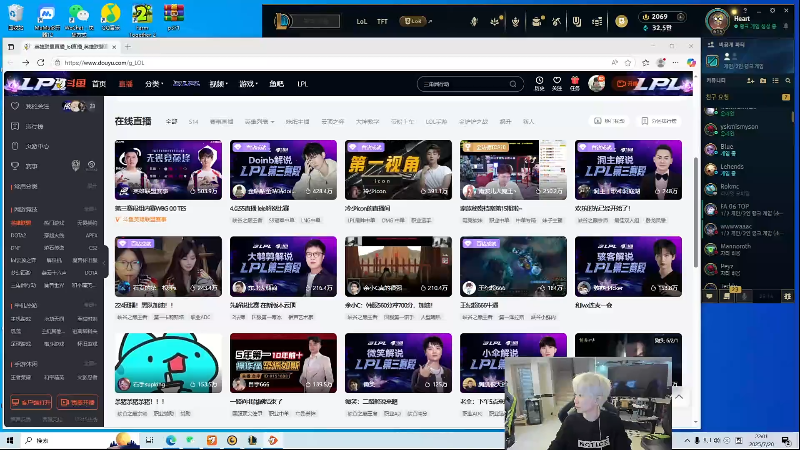Open League of Legends icon in taskbar
The image size is (800, 450).
pyautogui.click(x=252, y=440)
